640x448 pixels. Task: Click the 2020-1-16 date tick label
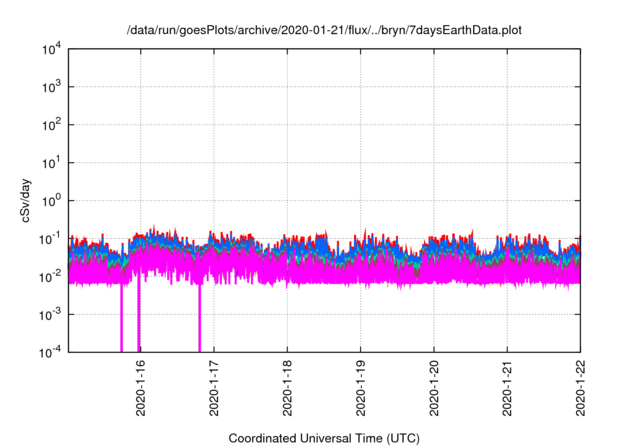(x=140, y=388)
